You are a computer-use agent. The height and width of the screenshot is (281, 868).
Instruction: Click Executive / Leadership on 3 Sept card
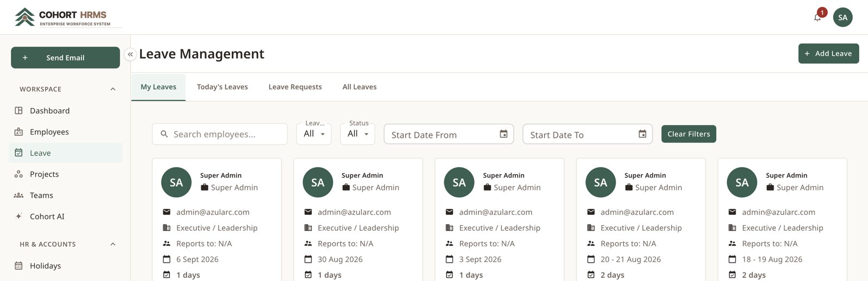click(x=500, y=228)
